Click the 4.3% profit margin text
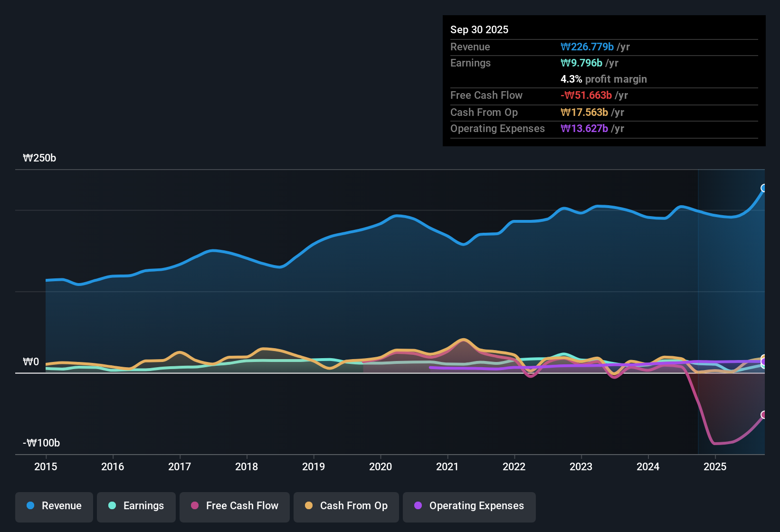The height and width of the screenshot is (532, 780). (x=604, y=79)
